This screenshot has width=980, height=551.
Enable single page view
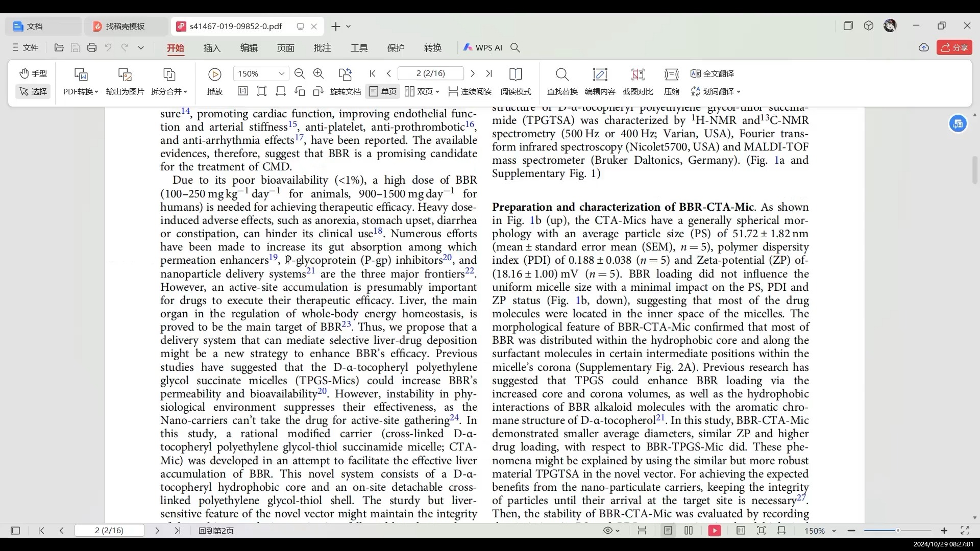click(383, 91)
